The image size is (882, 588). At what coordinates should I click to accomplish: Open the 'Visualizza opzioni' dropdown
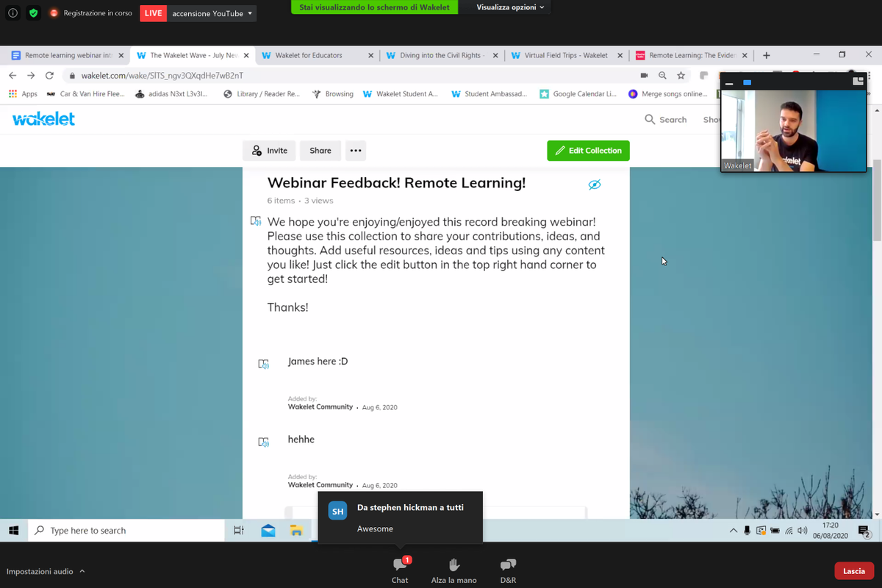click(x=510, y=7)
